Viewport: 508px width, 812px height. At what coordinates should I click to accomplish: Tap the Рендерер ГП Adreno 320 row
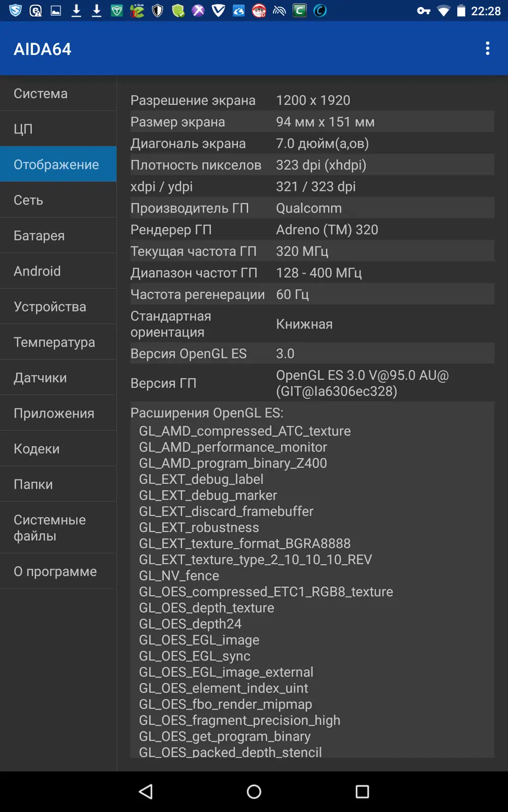[312, 230]
